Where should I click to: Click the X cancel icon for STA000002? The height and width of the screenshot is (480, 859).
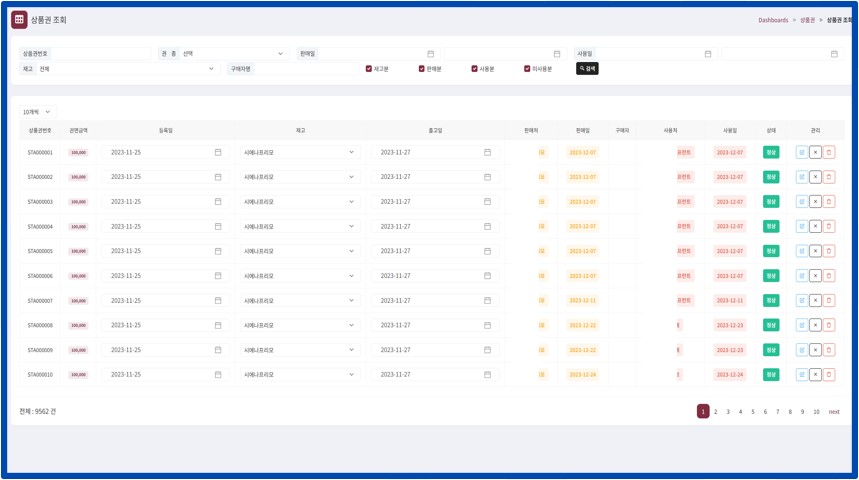815,177
